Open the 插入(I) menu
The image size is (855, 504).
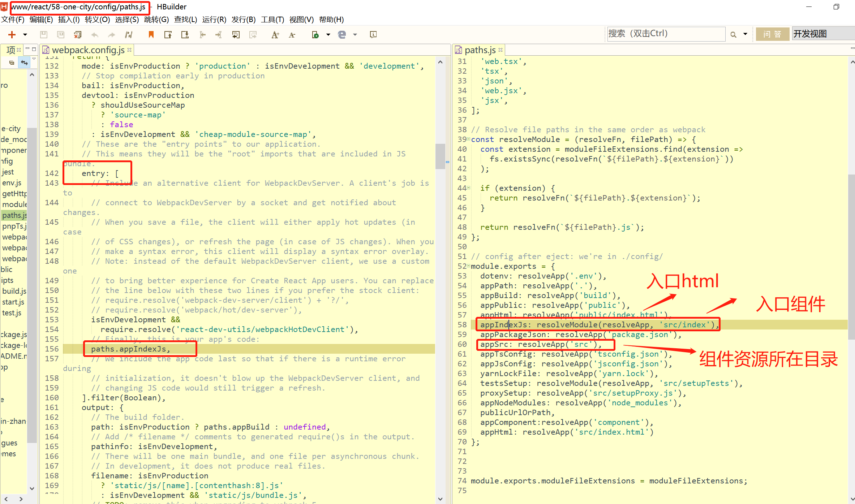tap(69, 20)
